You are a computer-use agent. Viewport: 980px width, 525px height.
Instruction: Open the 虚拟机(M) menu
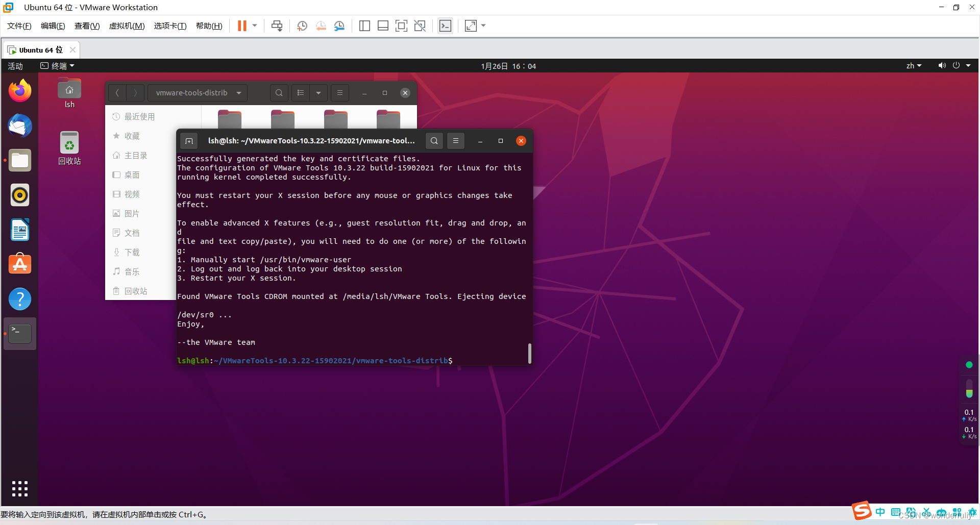(x=127, y=26)
